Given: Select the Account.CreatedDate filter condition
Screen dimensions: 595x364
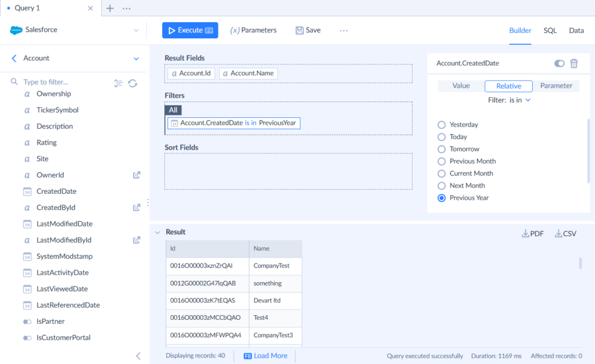Looking at the screenshot, I should pos(234,123).
